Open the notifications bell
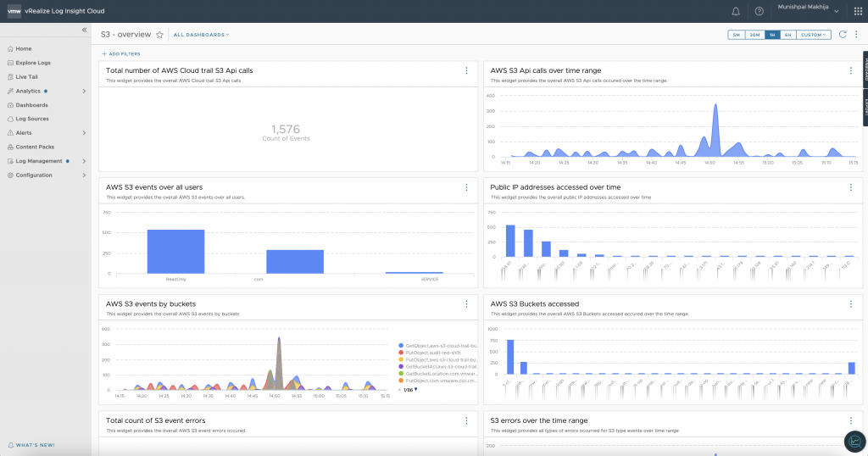The image size is (868, 456). click(x=736, y=11)
